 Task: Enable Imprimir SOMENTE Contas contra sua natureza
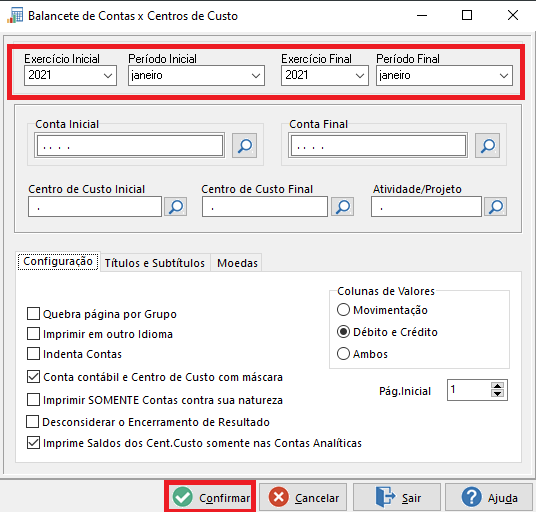click(x=33, y=400)
